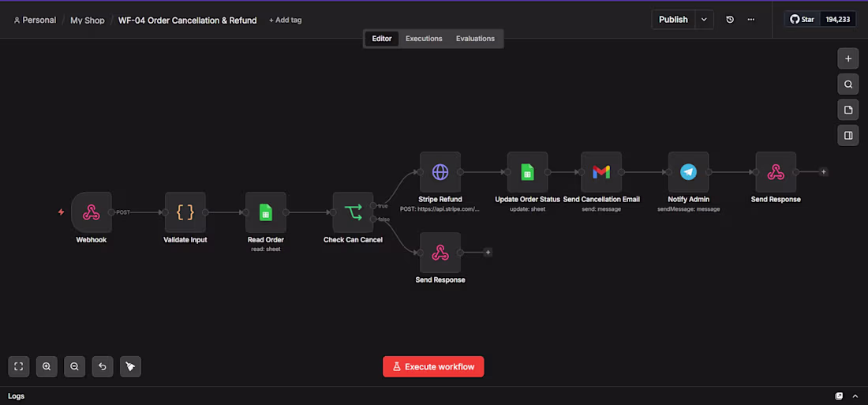Tidy up the workflow nodes
The image size is (868, 405).
click(x=130, y=366)
